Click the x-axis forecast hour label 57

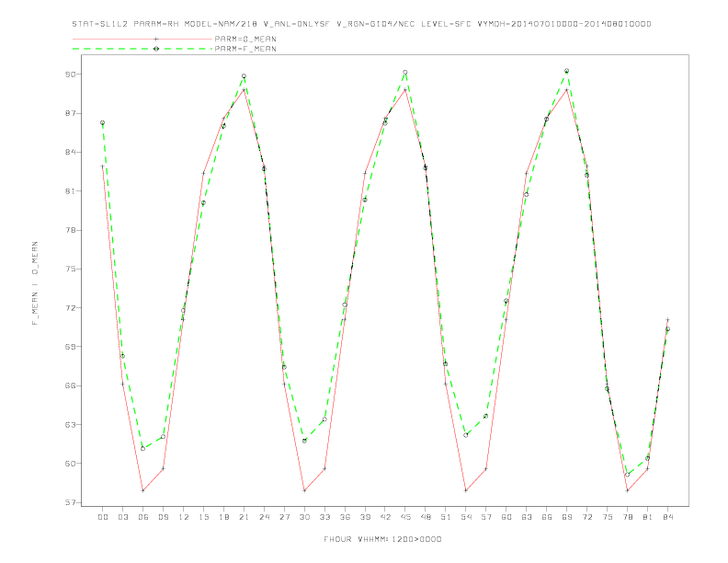pyautogui.click(x=486, y=517)
